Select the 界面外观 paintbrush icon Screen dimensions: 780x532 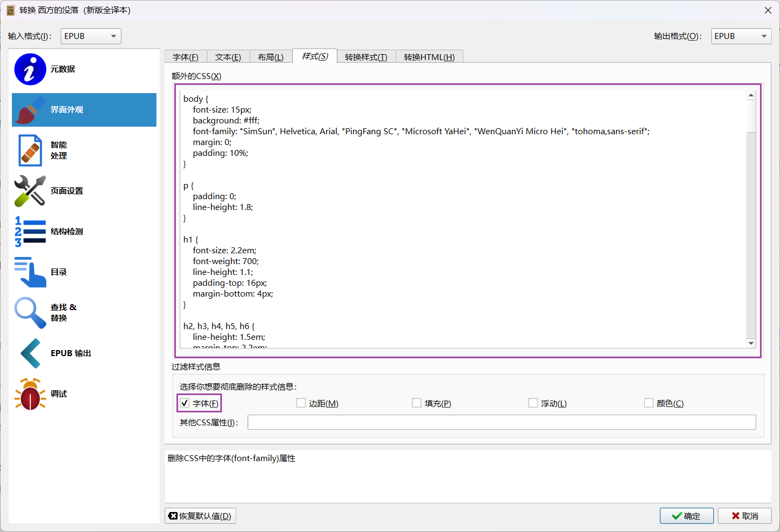coord(30,110)
